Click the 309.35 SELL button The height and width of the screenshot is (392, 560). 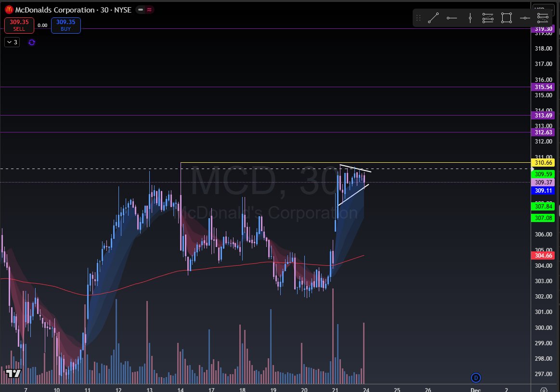pos(19,26)
